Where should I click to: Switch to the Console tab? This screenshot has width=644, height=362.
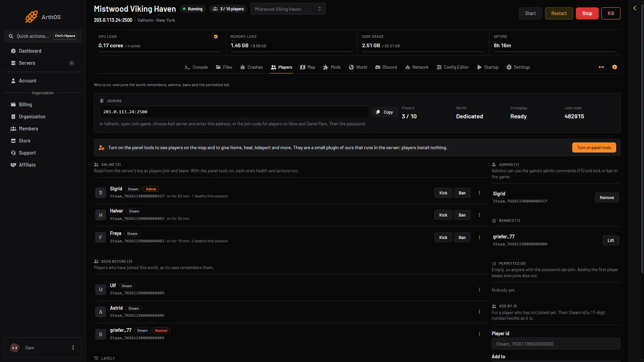tap(196, 67)
